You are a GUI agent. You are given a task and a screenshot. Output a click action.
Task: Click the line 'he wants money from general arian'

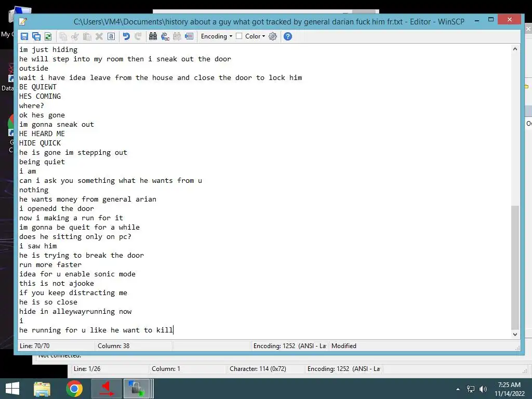pyautogui.click(x=87, y=199)
